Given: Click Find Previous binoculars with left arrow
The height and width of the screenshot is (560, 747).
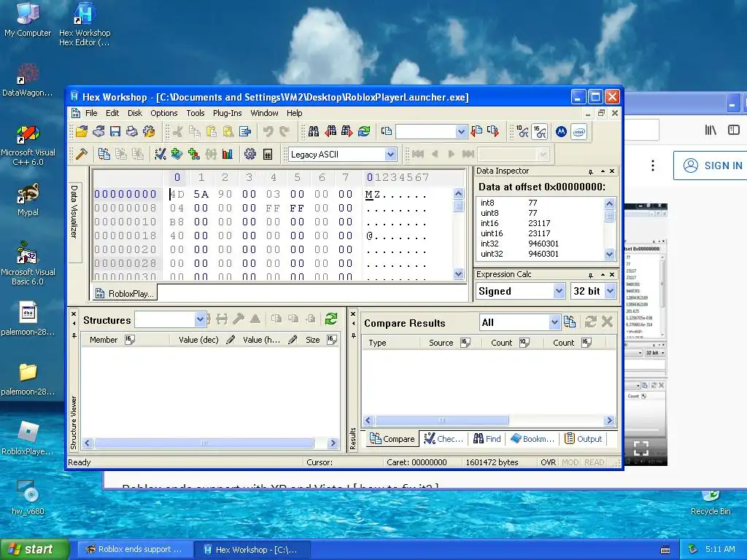Looking at the screenshot, I should click(330, 131).
